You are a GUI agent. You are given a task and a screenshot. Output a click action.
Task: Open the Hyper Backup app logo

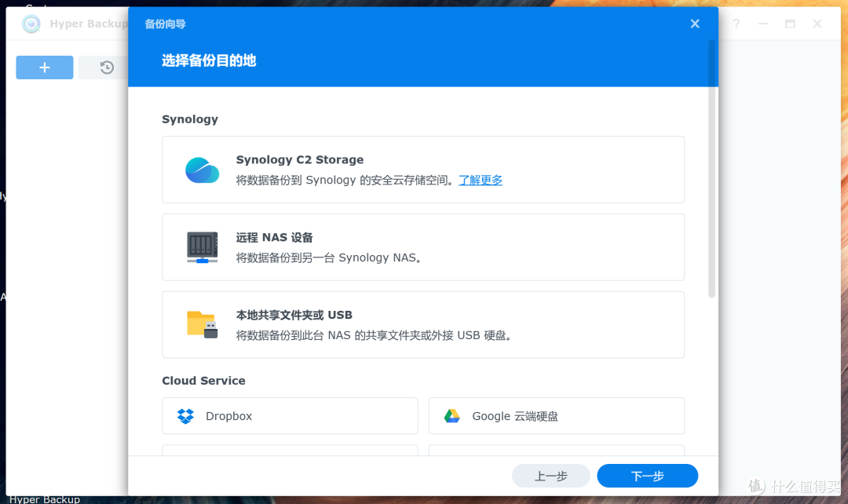[x=31, y=24]
